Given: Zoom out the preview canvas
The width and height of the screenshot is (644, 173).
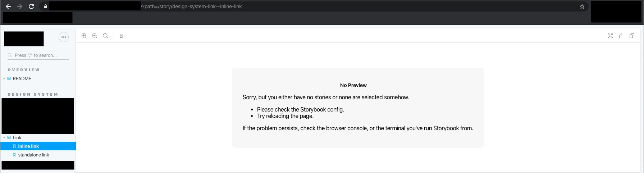Looking at the screenshot, I should tap(95, 36).
